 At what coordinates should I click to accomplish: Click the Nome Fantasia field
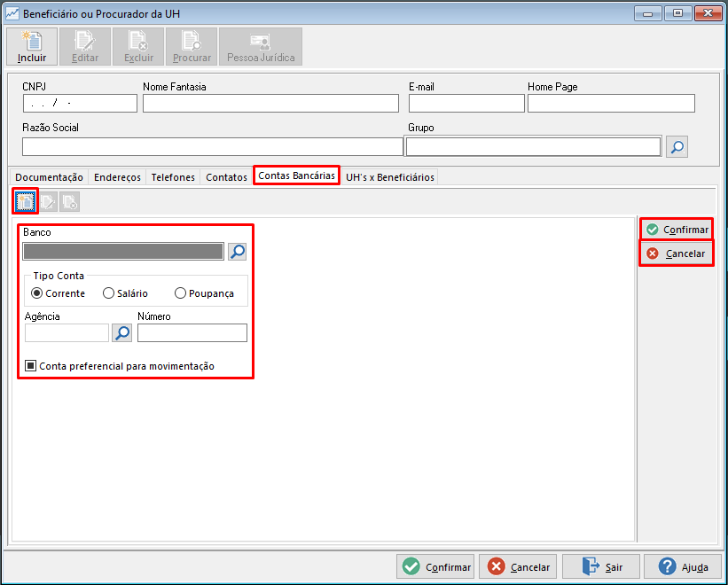(x=270, y=103)
